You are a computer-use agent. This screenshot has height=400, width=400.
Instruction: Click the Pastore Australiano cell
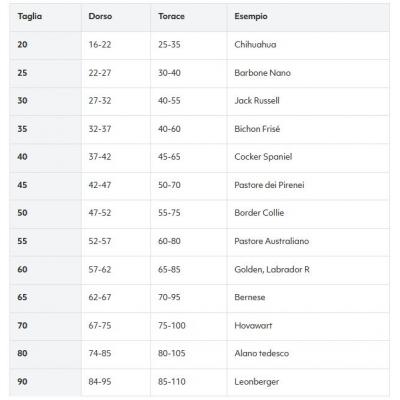[272, 241]
